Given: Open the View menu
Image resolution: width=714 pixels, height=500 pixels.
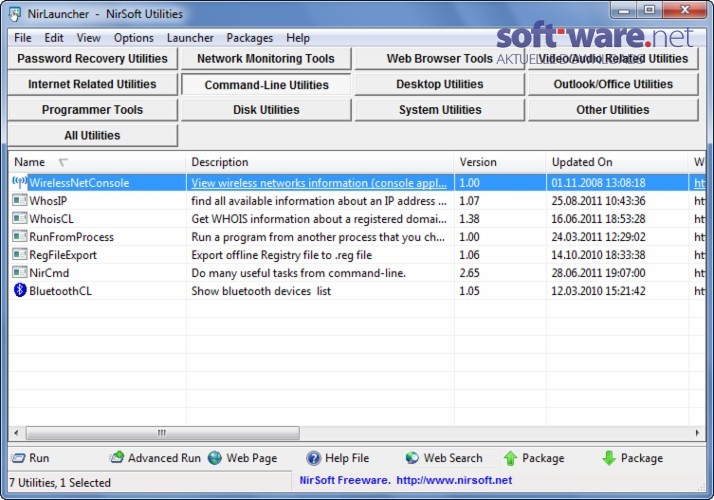Looking at the screenshot, I should 88,38.
